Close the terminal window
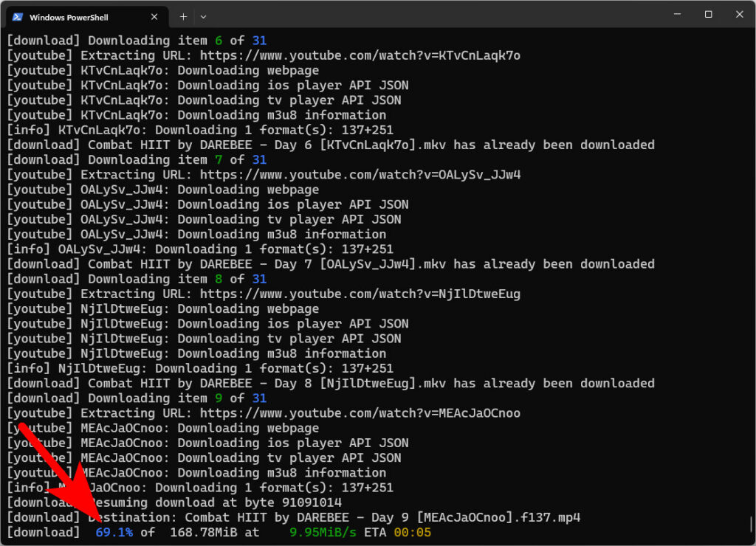 738,15
